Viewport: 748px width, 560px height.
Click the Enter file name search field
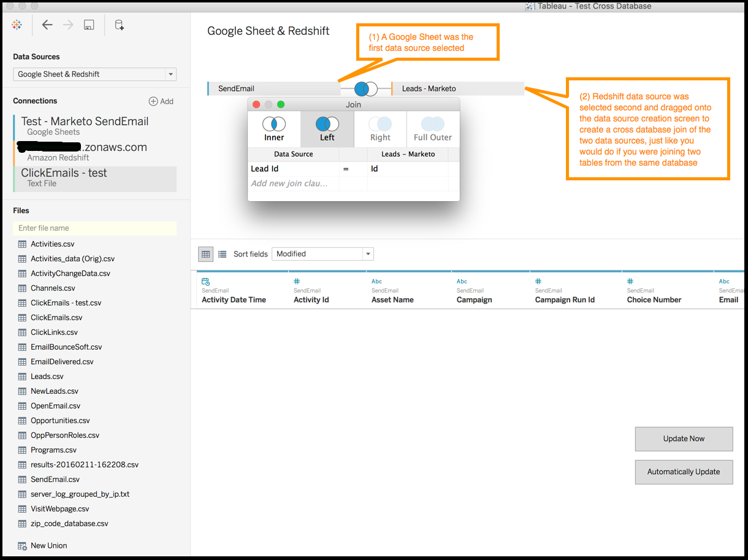point(94,228)
